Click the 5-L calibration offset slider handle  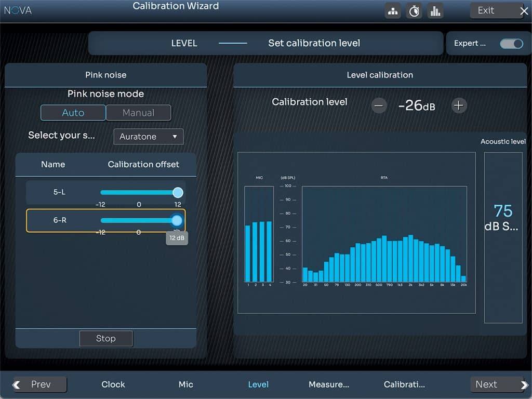pyautogui.click(x=178, y=192)
